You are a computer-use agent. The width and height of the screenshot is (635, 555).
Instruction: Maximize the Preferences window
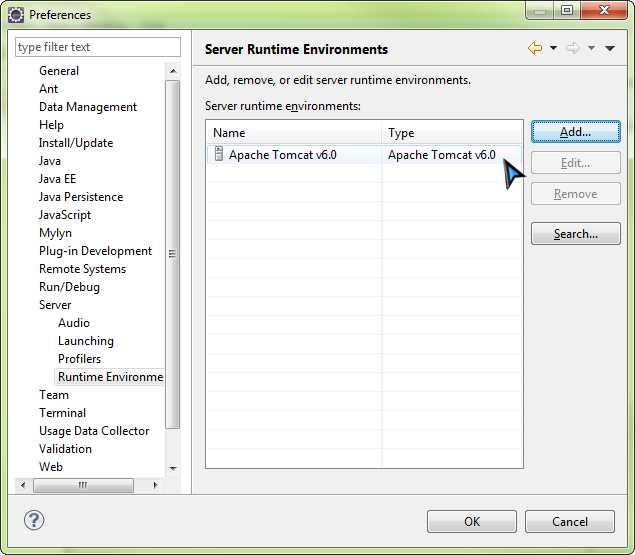567,10
